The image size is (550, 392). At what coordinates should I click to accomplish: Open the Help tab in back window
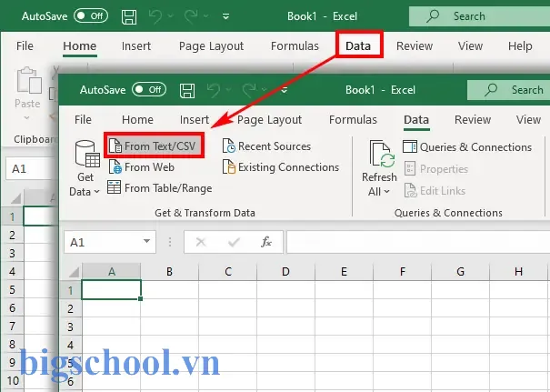pos(520,46)
